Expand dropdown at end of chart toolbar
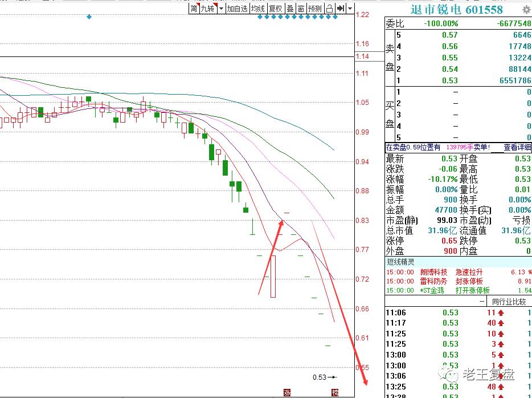This screenshot has width=532, height=398. [x=350, y=9]
